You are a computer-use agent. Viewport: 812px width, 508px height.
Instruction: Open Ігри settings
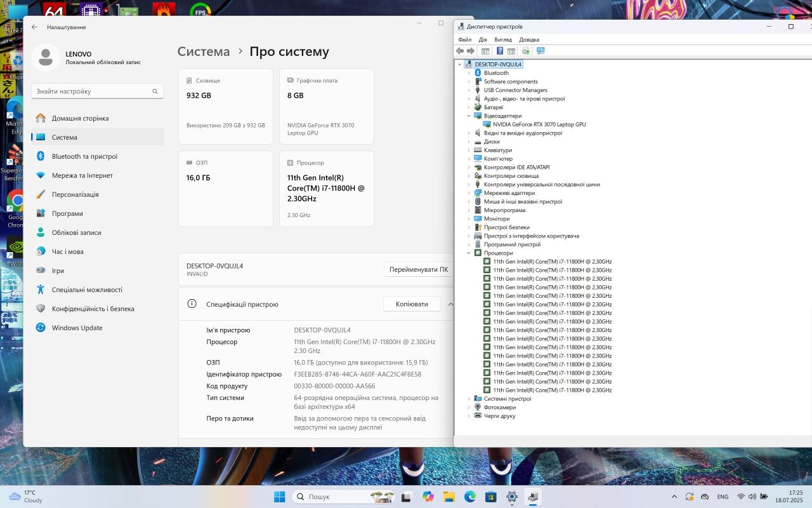point(98,271)
